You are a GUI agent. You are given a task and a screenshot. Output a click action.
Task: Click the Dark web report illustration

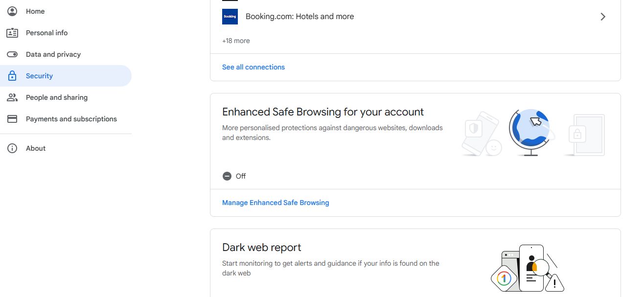click(x=527, y=268)
